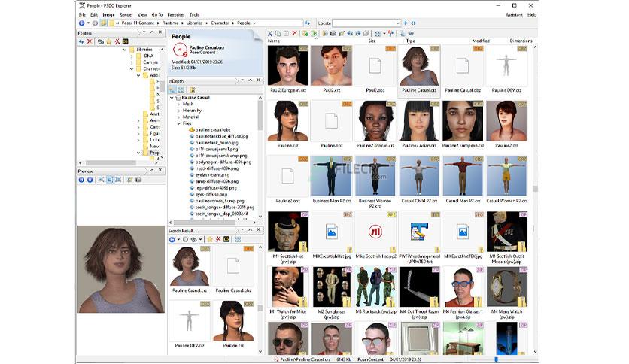Click the black DS icon in Folders toolbar
The image size is (629, 364).
click(x=125, y=41)
